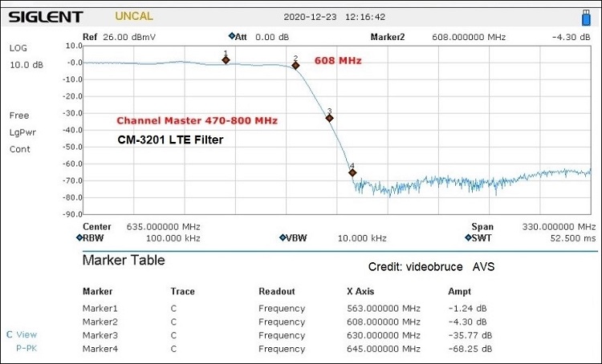
Task: Click marker 3 diamond on the slope
Action: click(x=329, y=118)
